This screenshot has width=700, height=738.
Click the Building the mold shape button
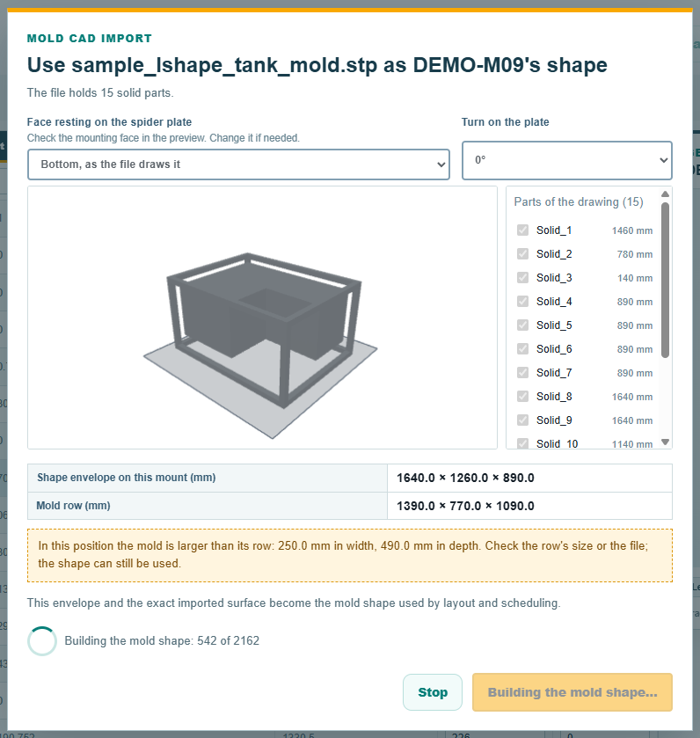(572, 692)
